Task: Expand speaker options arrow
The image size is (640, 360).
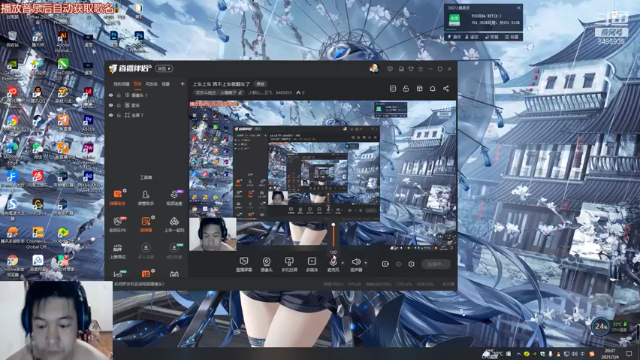Action: [365, 262]
